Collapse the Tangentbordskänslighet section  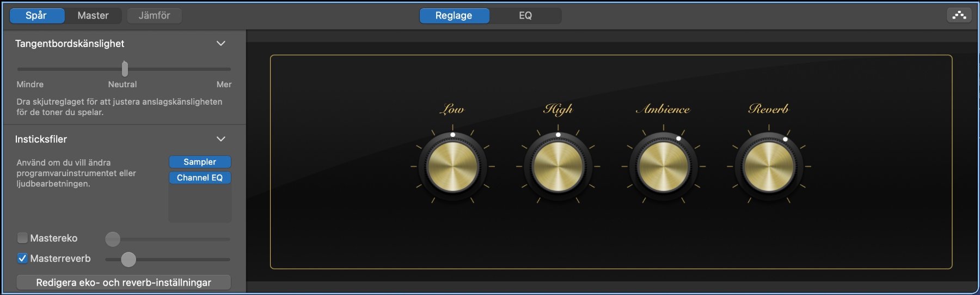point(220,44)
